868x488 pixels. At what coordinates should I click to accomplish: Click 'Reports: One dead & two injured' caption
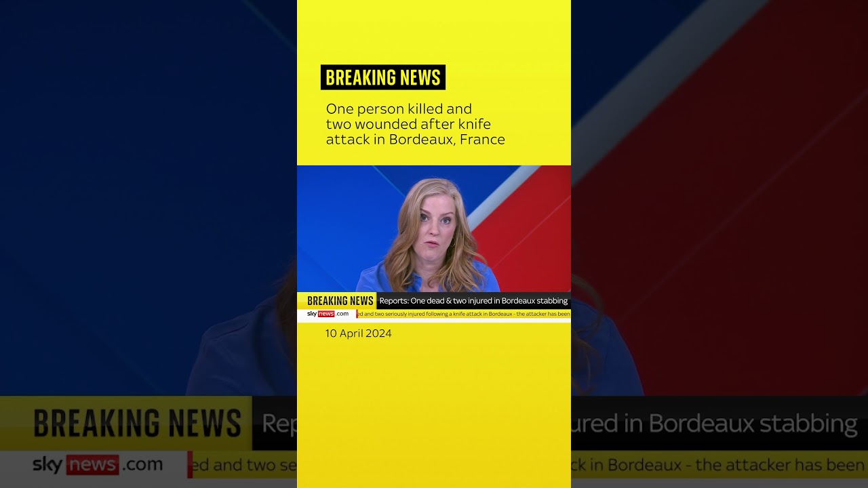coord(473,301)
